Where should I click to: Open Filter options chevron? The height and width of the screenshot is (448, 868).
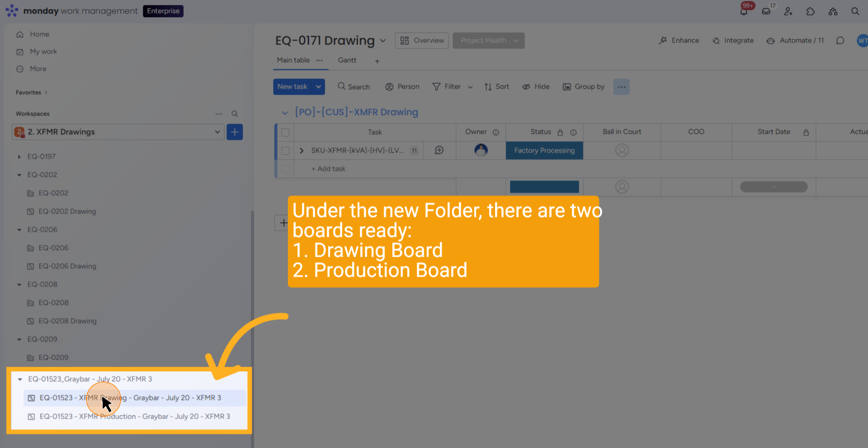pos(470,87)
